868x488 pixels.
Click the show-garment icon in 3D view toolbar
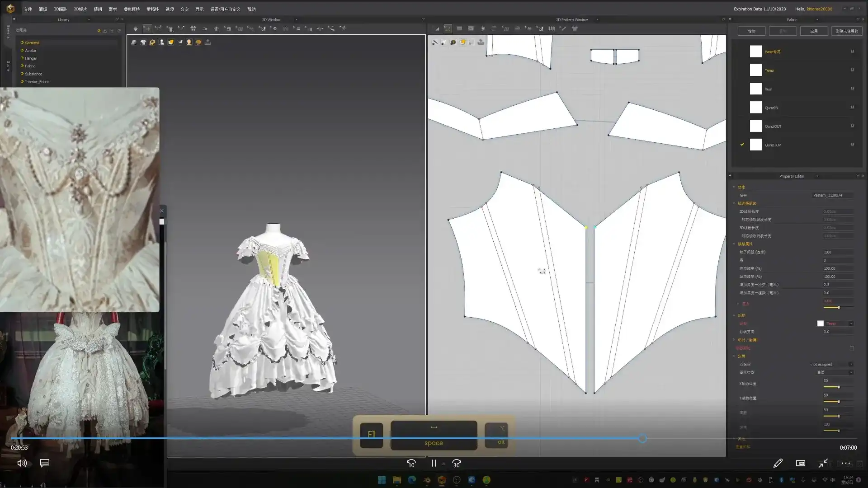tap(143, 42)
